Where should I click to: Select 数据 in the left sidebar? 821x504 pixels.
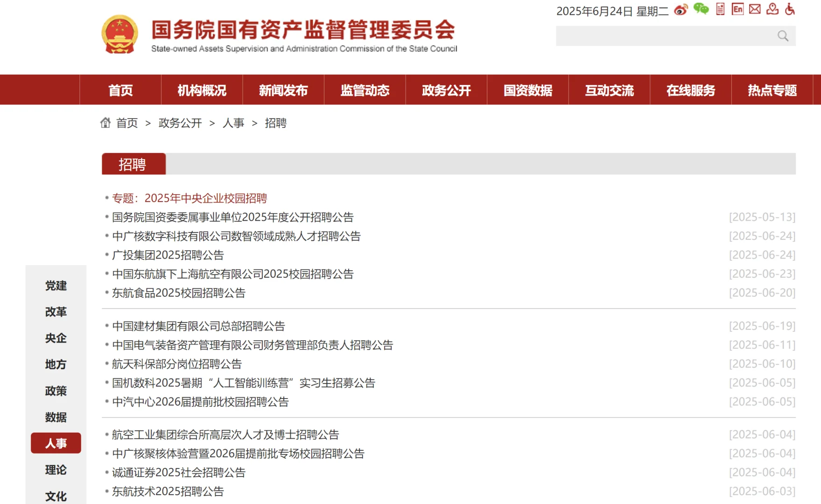coord(56,417)
